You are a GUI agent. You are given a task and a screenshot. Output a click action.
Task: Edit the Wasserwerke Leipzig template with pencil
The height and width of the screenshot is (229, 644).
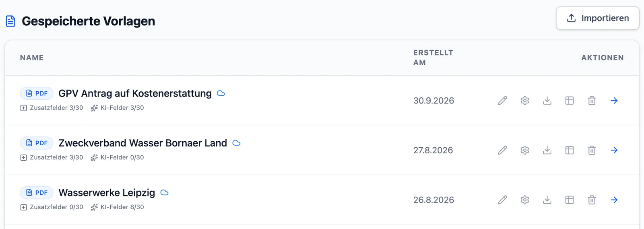click(502, 200)
